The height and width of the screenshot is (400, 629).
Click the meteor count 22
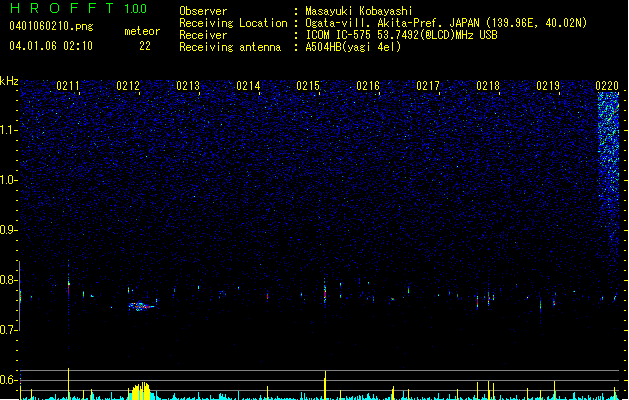tap(145, 46)
